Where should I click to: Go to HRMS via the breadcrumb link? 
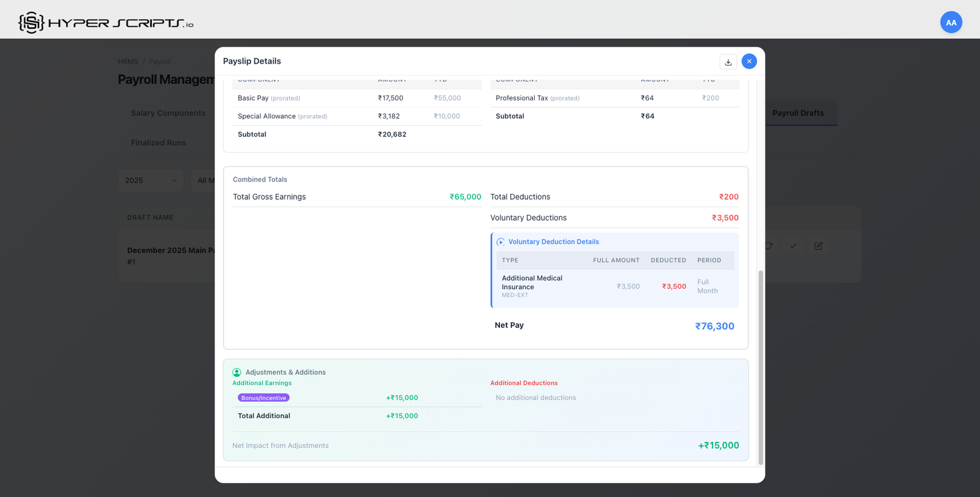click(127, 62)
